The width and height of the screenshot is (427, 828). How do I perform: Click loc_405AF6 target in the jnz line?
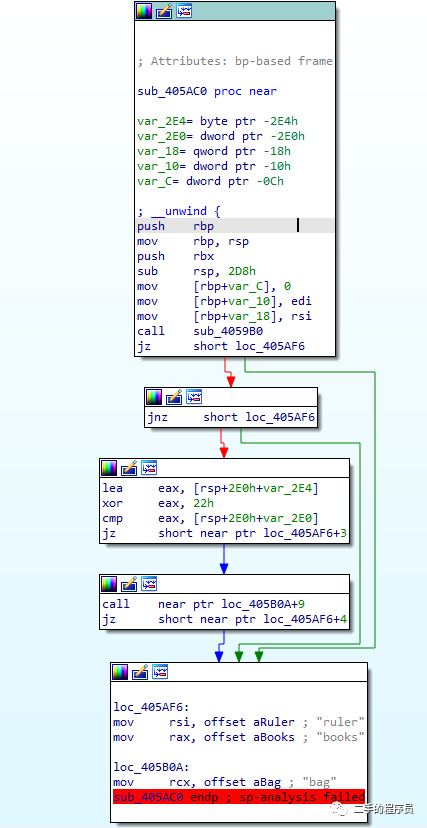280,417
